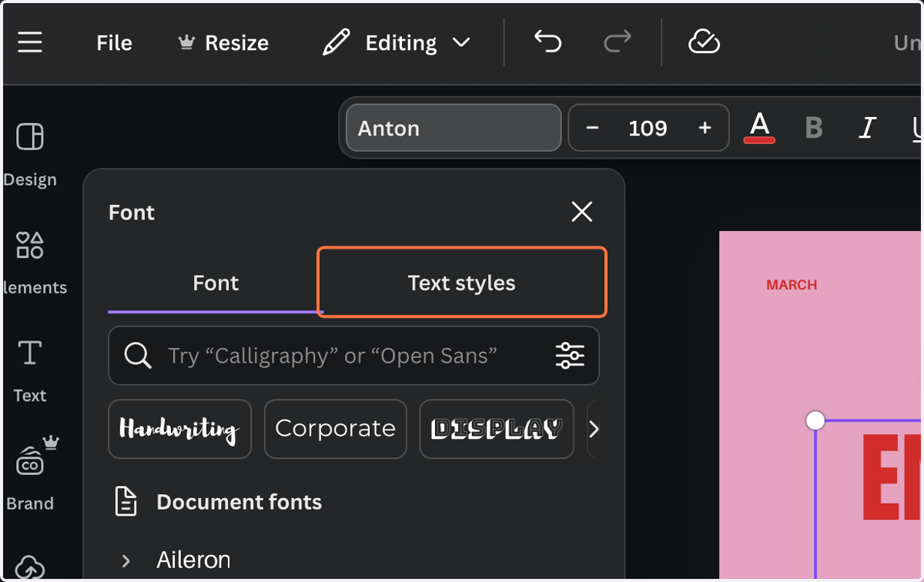Image resolution: width=924 pixels, height=582 pixels.
Task: Select the Corporate font category
Action: (x=335, y=429)
